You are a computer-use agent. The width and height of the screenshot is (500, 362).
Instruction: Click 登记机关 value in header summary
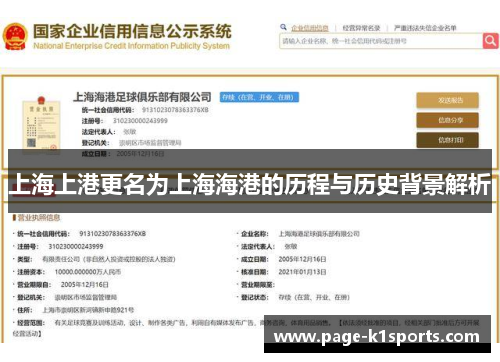[150, 143]
